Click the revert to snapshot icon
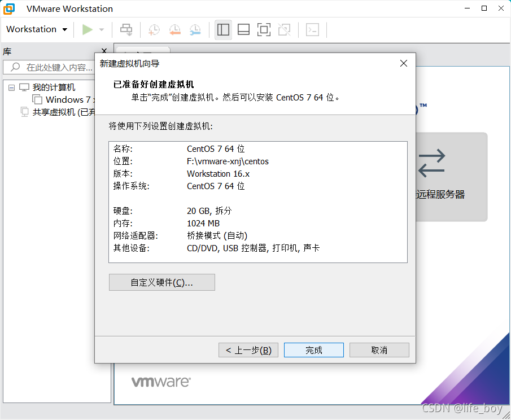This screenshot has width=511, height=420. [x=174, y=30]
